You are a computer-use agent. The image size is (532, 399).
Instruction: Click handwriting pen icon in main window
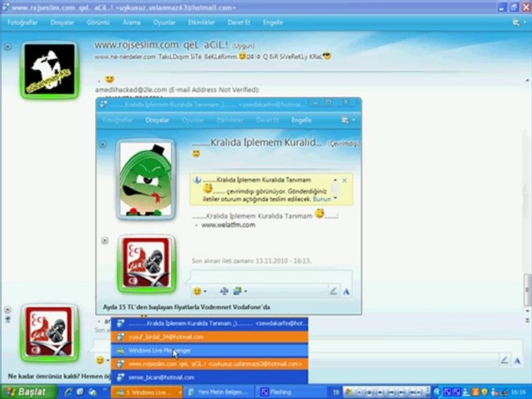504,360
